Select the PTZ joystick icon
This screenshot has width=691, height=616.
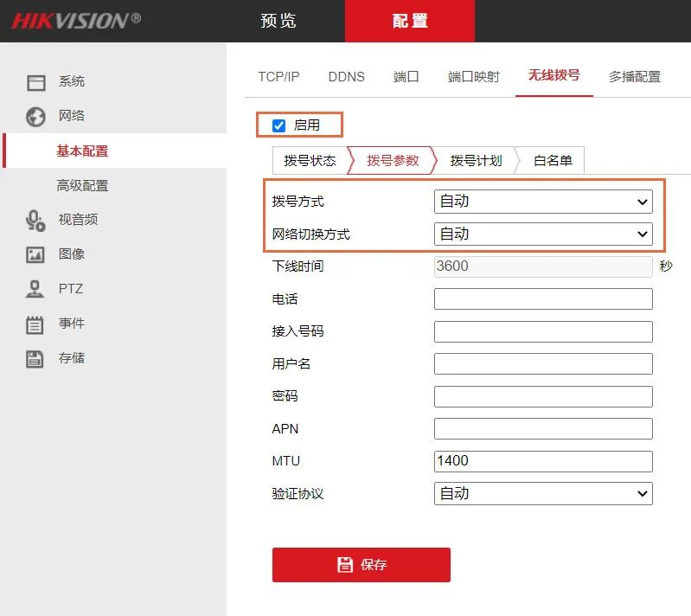click(35, 289)
